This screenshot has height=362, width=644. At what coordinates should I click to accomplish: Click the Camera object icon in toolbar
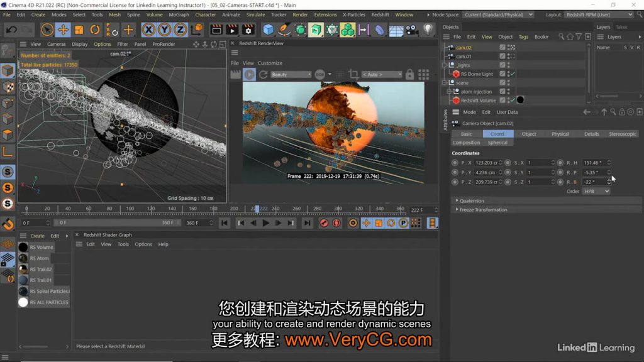click(411, 30)
